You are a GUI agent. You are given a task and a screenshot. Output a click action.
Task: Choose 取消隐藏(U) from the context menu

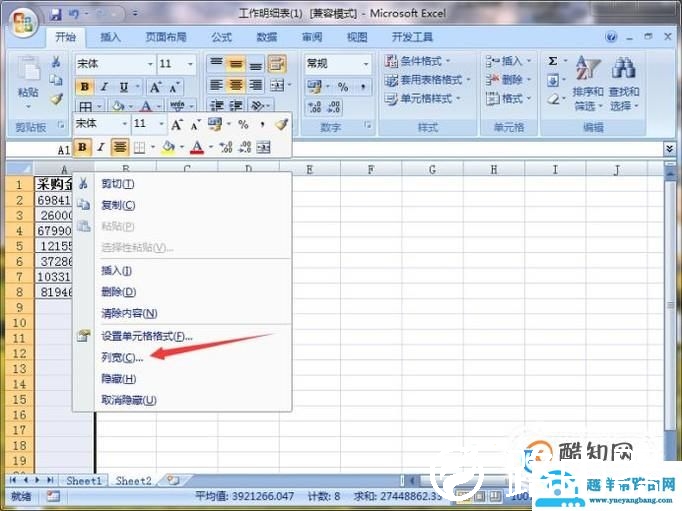point(182,400)
